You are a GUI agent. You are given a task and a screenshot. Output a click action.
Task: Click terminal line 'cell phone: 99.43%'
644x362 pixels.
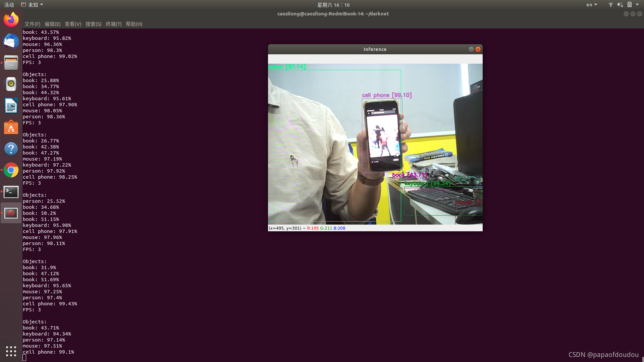point(50,304)
